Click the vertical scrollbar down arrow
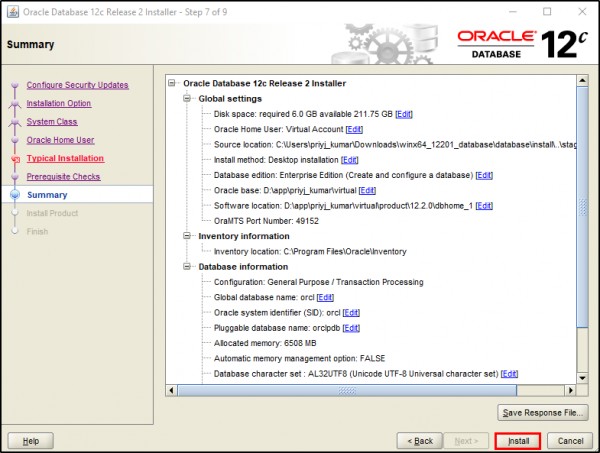Screen dimensions: 600x453 (x=582, y=378)
